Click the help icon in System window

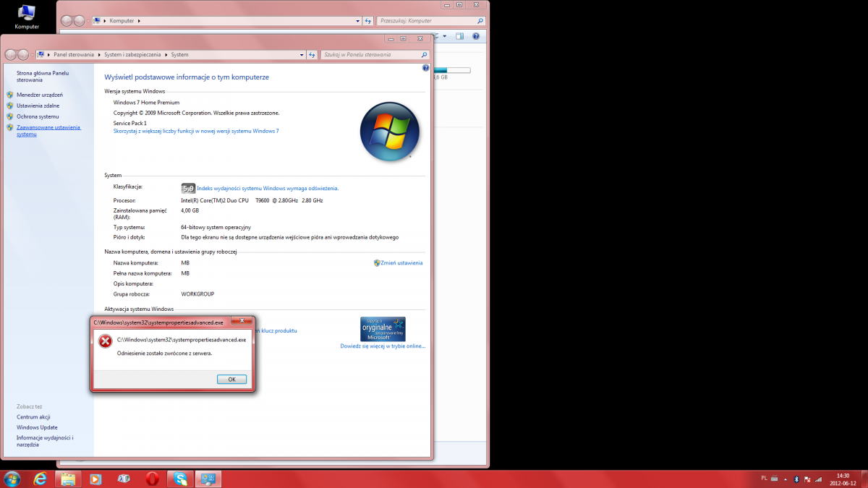point(425,67)
